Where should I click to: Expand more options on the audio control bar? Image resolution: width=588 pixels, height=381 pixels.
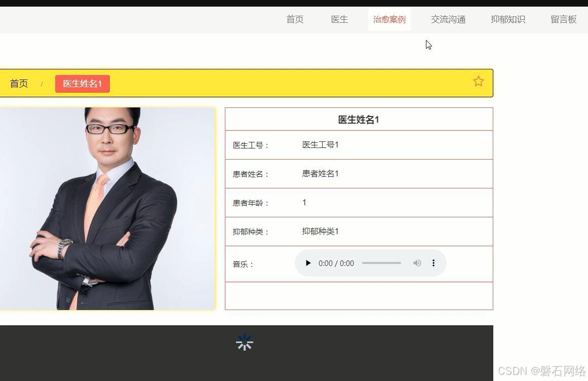tap(434, 263)
